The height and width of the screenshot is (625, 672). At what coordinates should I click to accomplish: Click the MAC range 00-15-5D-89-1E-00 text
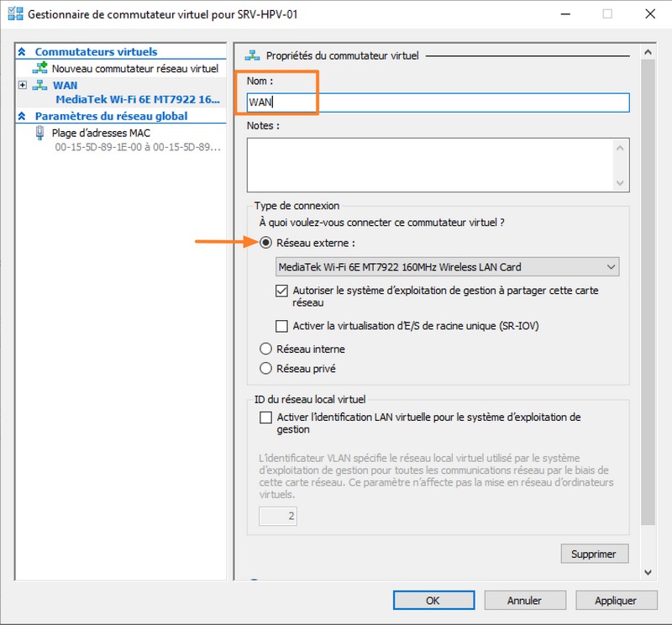coord(138,147)
